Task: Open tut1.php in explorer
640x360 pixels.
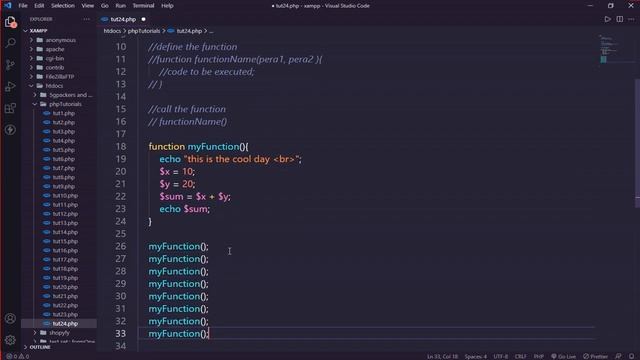Action: [63, 113]
